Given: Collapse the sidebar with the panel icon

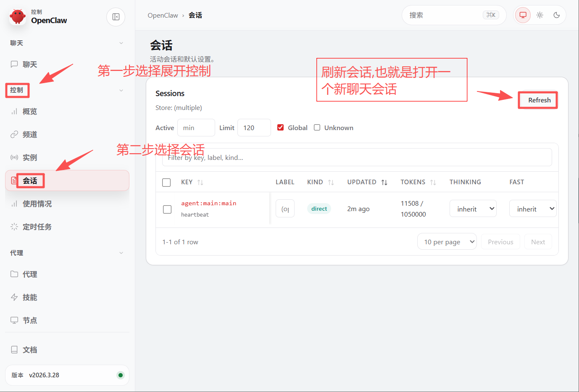Looking at the screenshot, I should pos(116,17).
